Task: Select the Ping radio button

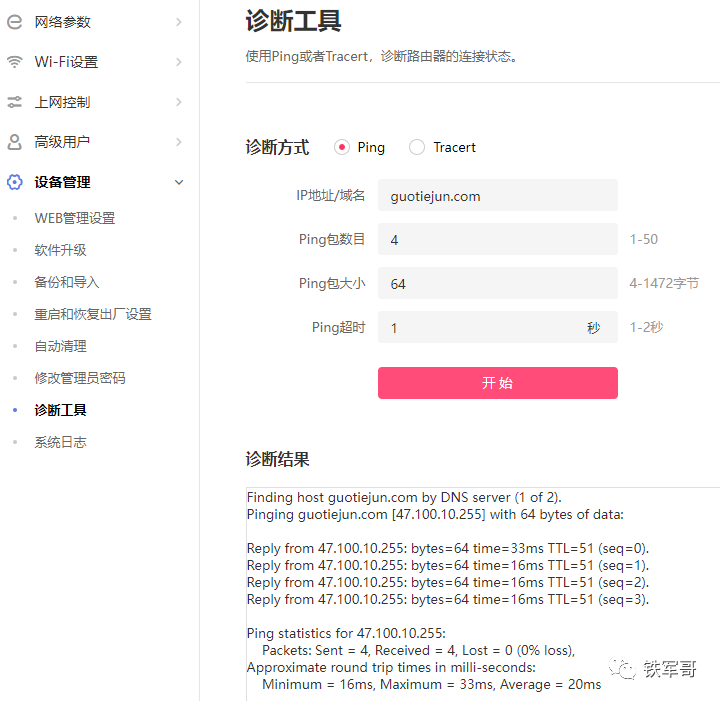Action: (x=342, y=147)
